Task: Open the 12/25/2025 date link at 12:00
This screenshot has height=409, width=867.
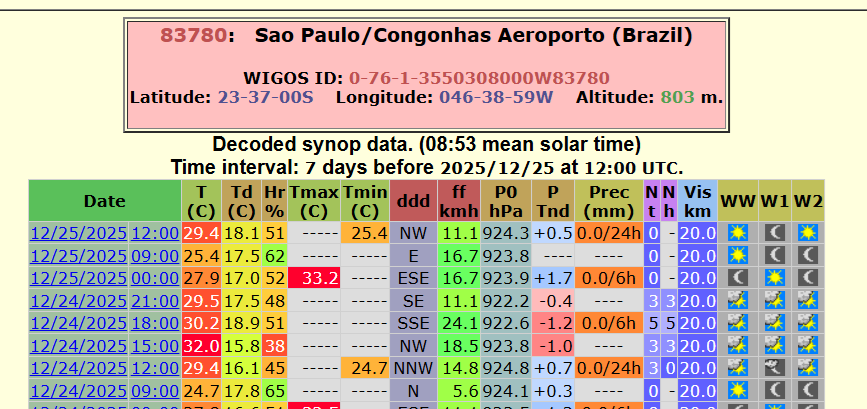Action: (78, 233)
